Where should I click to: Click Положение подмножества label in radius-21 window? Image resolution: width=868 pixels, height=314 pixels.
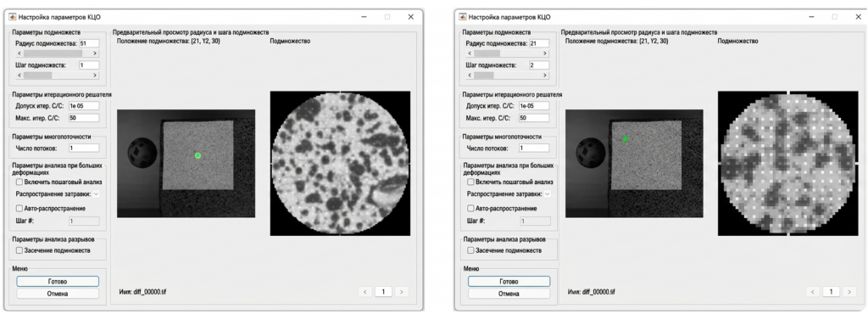(617, 41)
